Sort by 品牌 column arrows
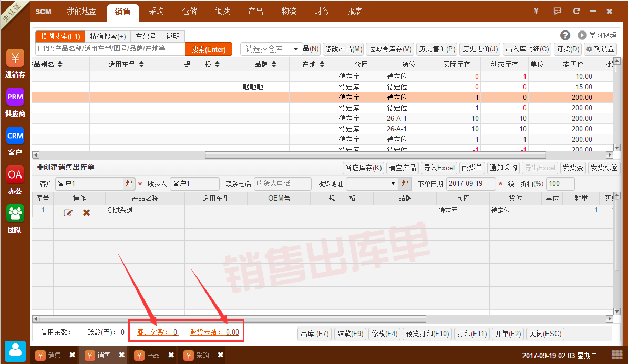Screen dimensions: 628x364 coord(274,64)
